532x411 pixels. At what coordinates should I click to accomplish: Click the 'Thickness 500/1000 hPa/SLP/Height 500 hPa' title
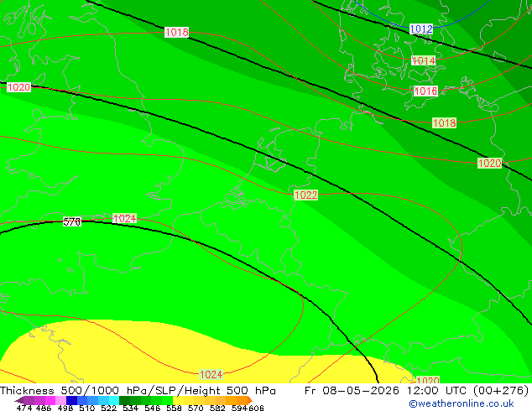138,391
